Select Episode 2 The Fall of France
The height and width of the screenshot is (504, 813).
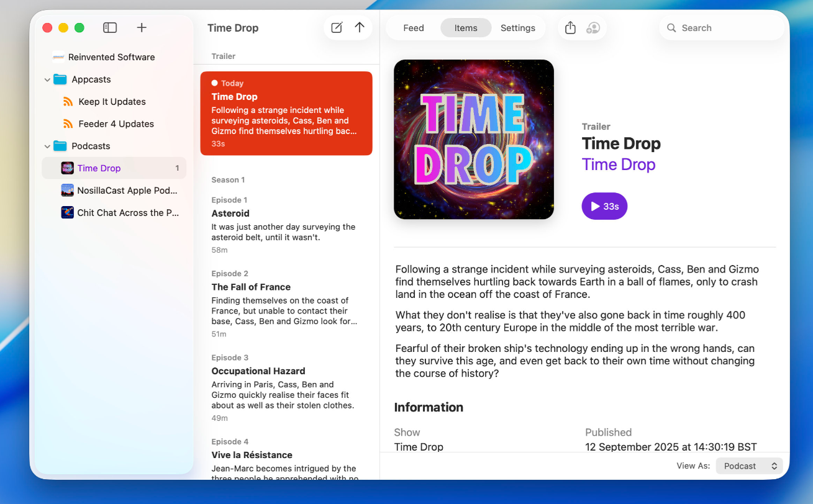tap(286, 304)
